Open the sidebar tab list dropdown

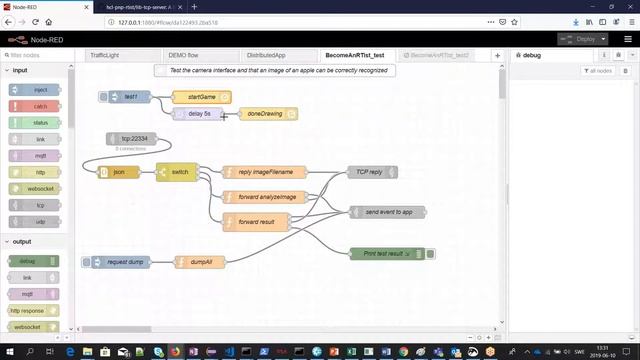(x=632, y=55)
